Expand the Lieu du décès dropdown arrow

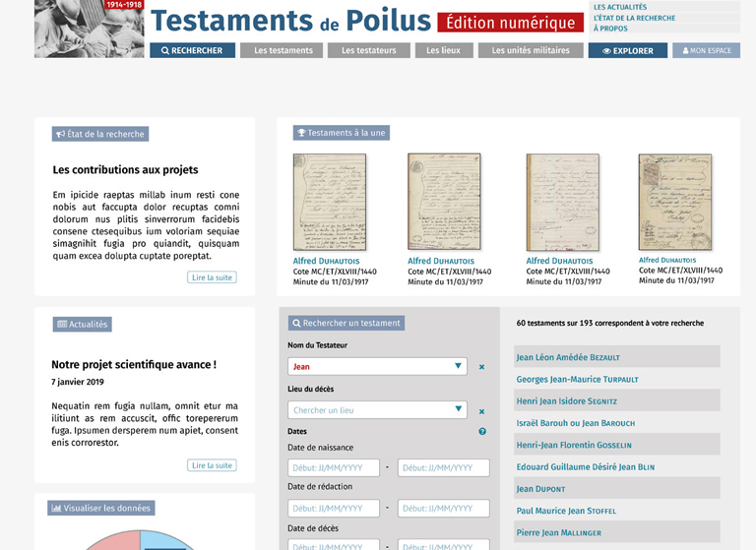click(x=458, y=409)
